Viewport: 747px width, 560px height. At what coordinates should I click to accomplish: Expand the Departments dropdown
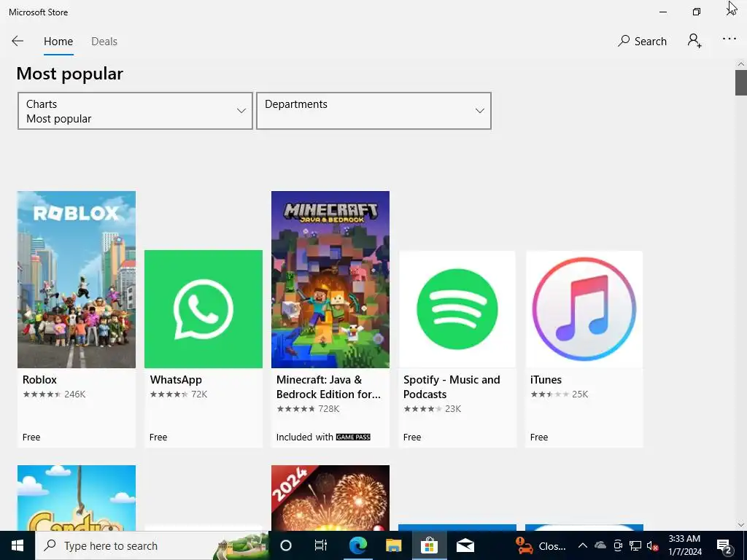pos(373,111)
